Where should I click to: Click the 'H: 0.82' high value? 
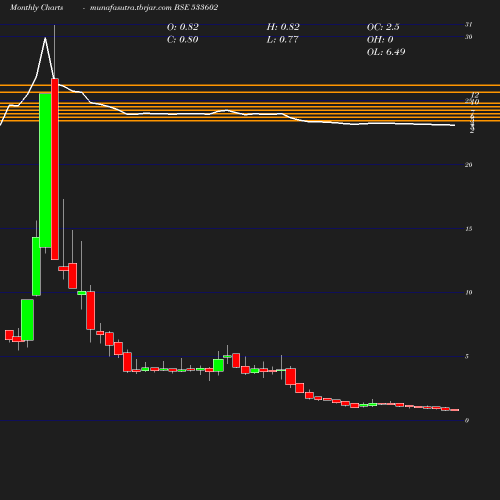tap(283, 27)
